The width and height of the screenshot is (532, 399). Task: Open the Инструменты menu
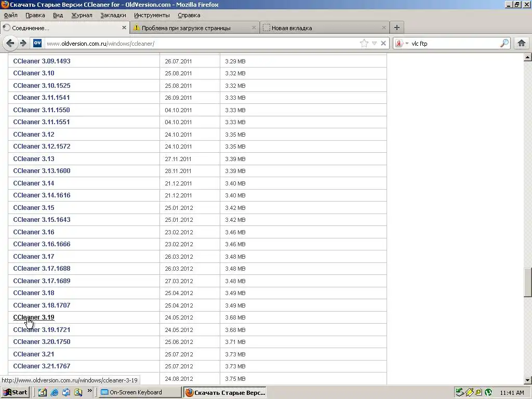pyautogui.click(x=152, y=15)
